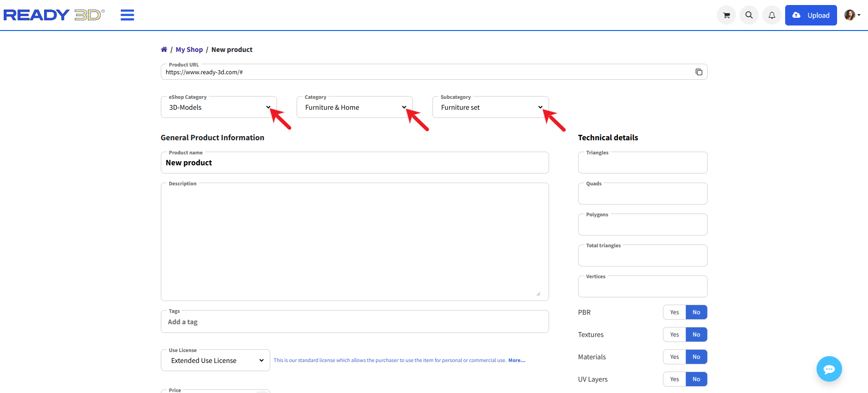Image resolution: width=868 pixels, height=393 pixels.
Task: Click the Total triangles field
Action: (x=642, y=255)
